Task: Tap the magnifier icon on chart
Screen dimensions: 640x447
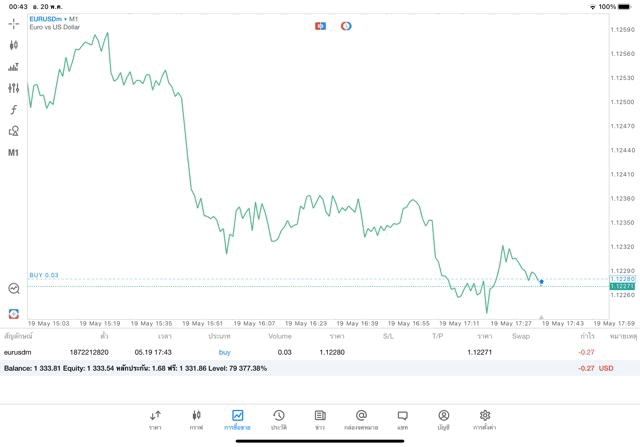Action: point(14,288)
